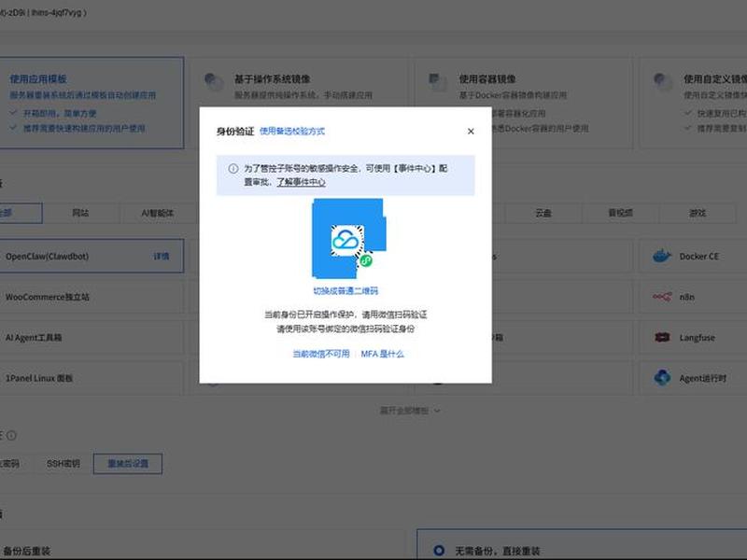Choose the SSH密钥 login option

(63, 463)
